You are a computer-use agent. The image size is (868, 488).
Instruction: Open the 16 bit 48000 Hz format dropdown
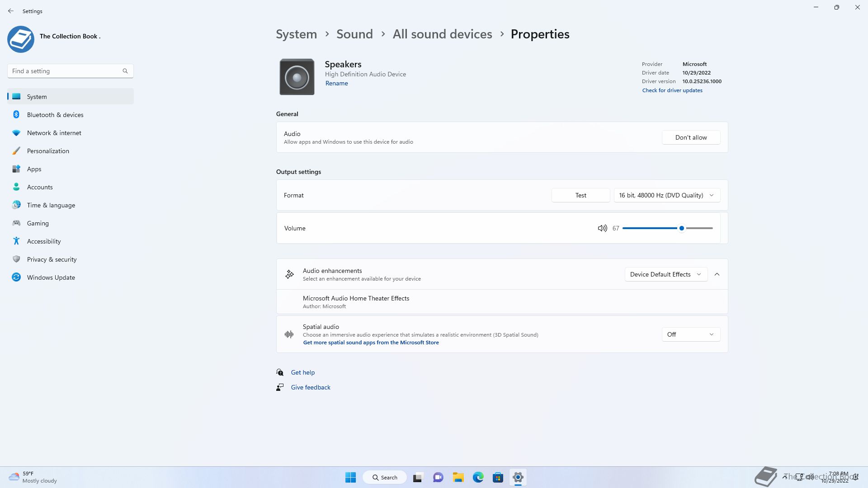click(x=667, y=195)
